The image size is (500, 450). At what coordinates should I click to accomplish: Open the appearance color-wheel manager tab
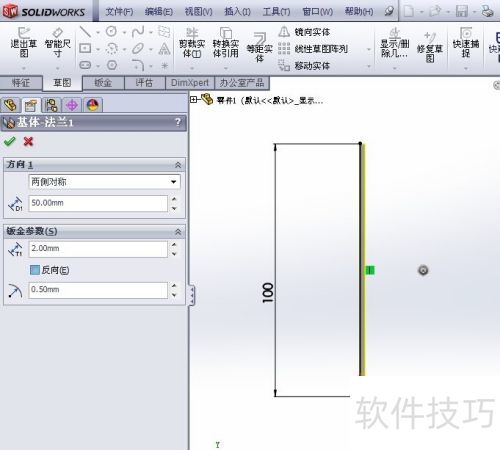click(93, 105)
